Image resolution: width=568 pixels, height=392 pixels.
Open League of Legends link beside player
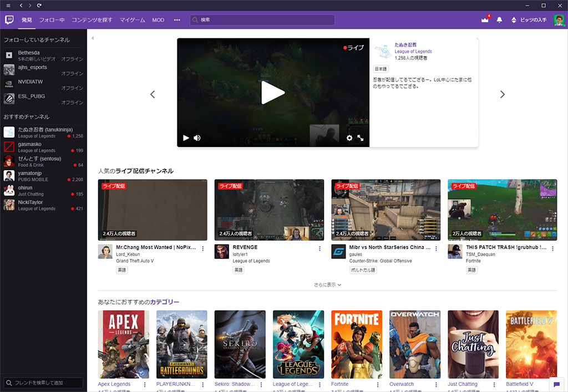point(413,52)
